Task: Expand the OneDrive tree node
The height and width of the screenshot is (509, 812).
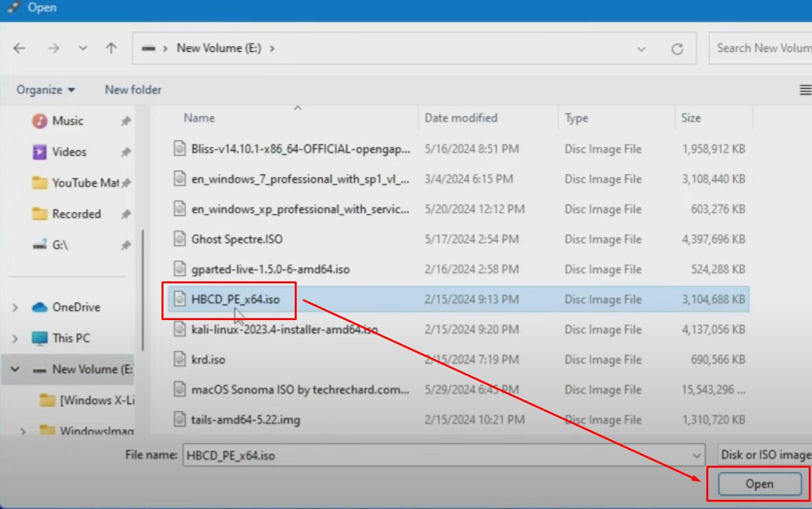Action: coord(15,308)
